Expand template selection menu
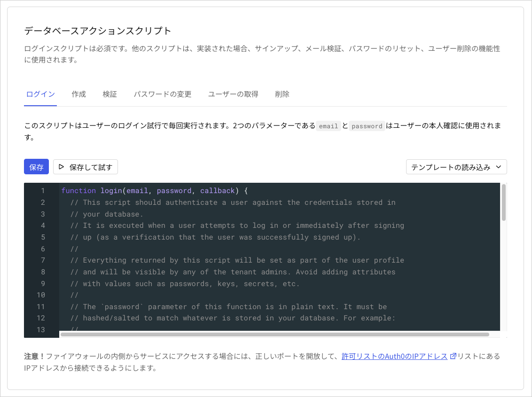Screen dimensions: 532x397 (x=456, y=167)
